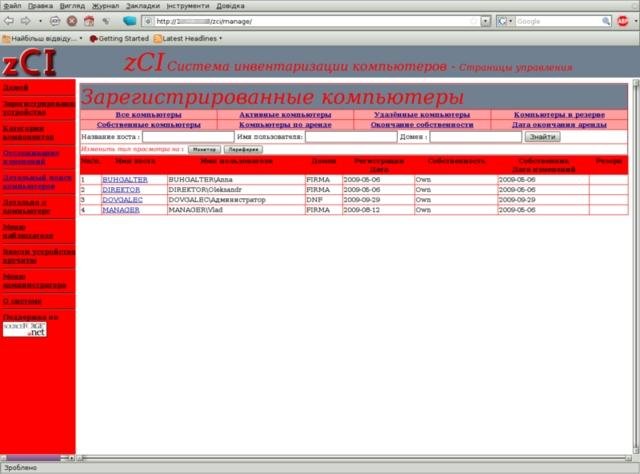
Task: Open the Latest Headlines feed dropdown
Action: pos(188,38)
